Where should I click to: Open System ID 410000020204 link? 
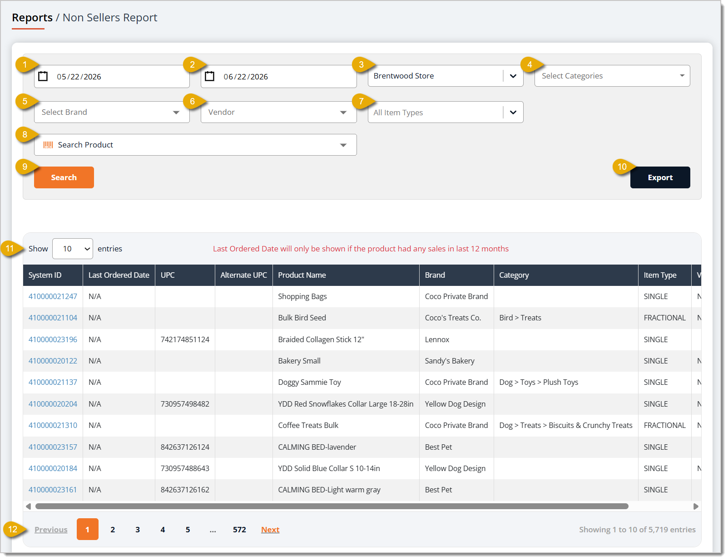pos(53,404)
